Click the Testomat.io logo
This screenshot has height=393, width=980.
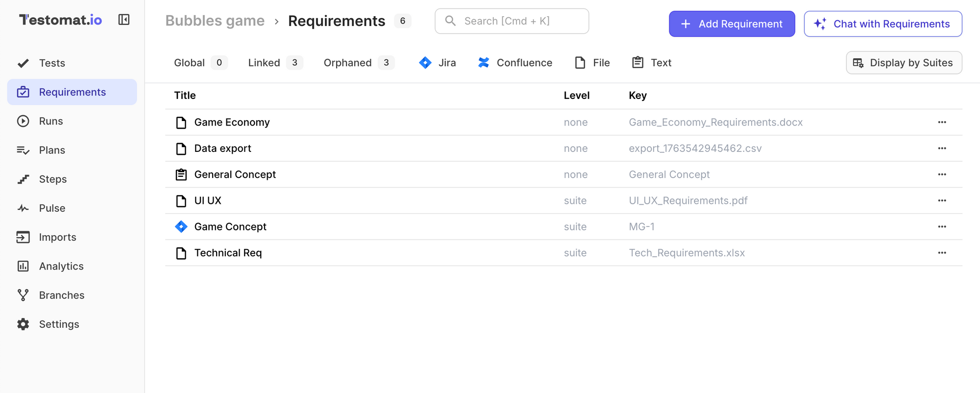point(61,20)
